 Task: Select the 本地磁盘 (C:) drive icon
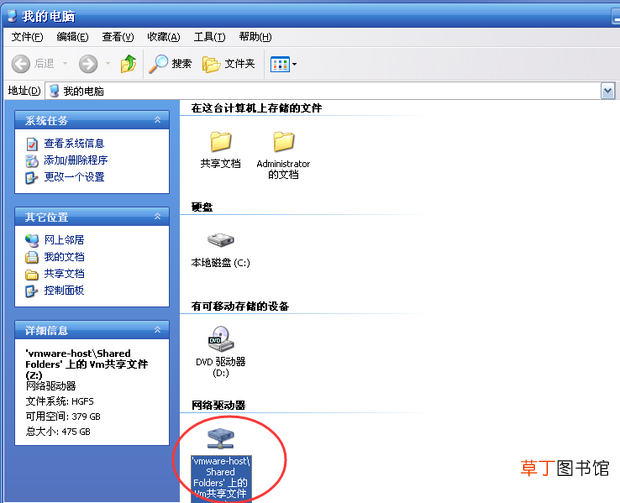pos(221,239)
